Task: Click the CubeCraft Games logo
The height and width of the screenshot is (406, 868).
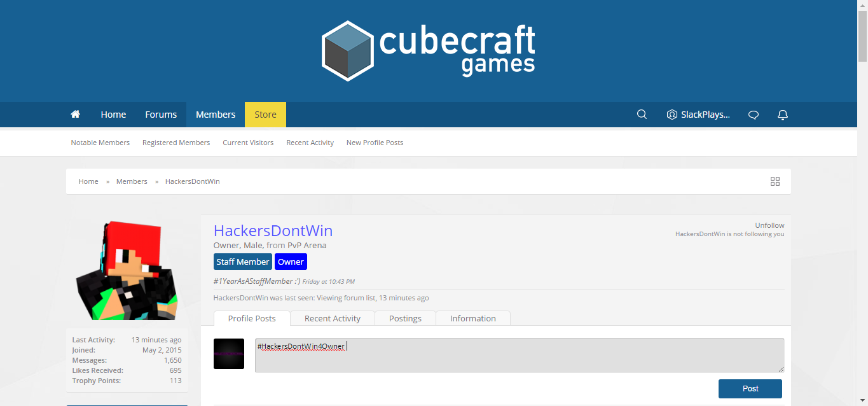Action: pyautogui.click(x=429, y=50)
